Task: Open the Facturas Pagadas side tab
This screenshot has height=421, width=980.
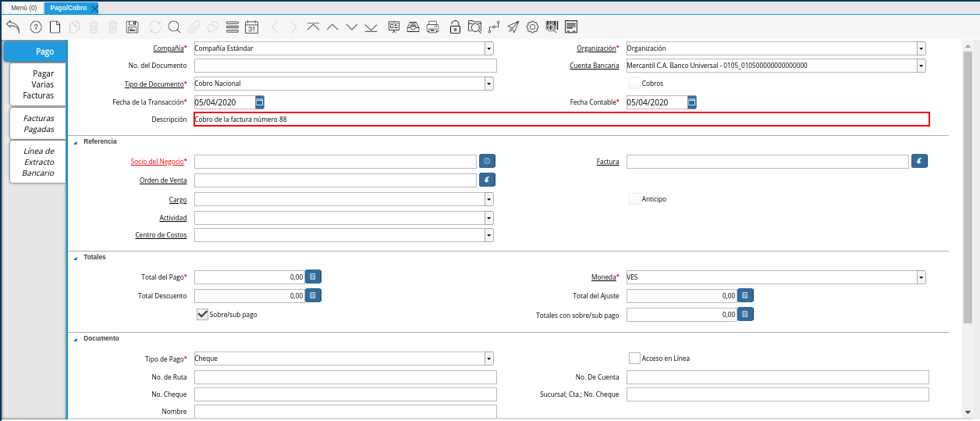Action: [x=38, y=123]
